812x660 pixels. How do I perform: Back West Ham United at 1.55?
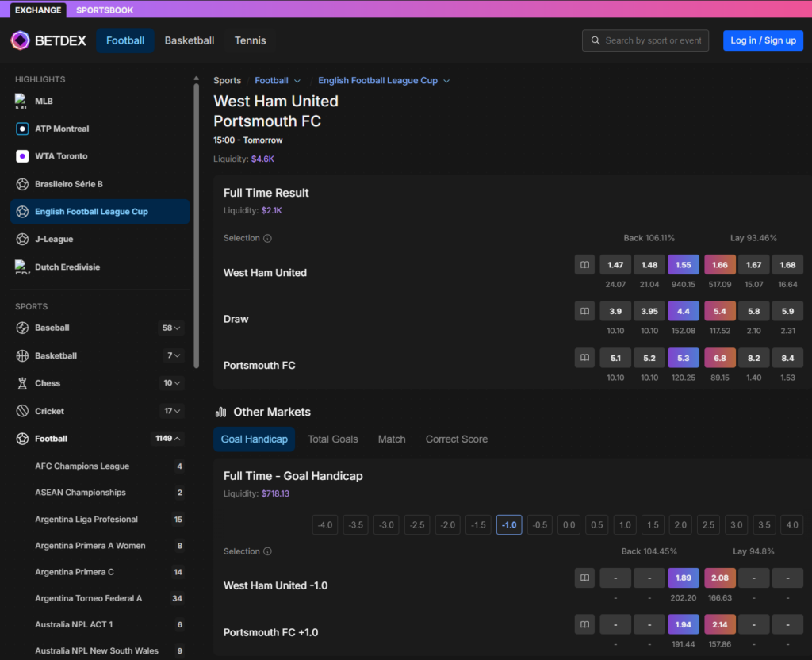tap(684, 265)
